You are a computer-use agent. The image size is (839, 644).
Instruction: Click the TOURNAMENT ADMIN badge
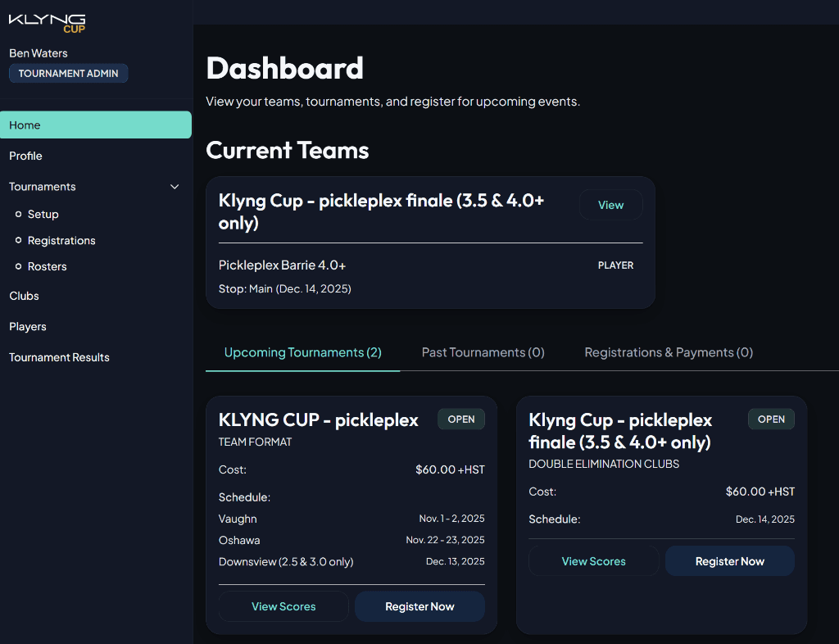click(x=68, y=73)
